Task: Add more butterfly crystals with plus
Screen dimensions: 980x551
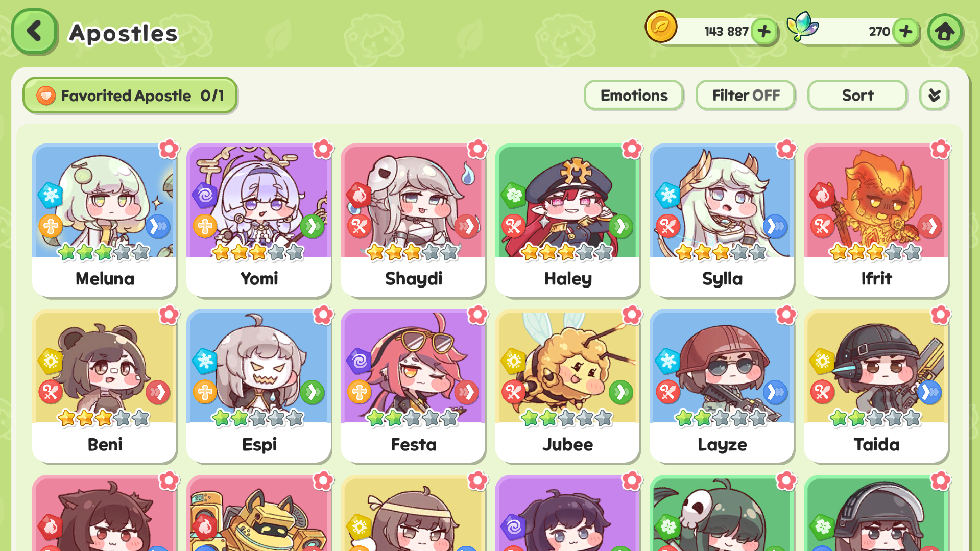Action: coord(906,32)
